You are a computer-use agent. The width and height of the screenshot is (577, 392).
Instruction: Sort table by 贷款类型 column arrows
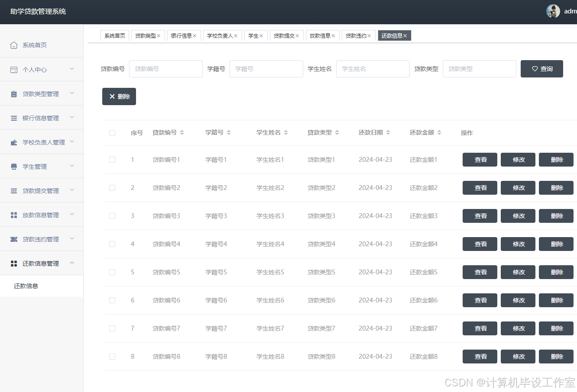(x=337, y=132)
